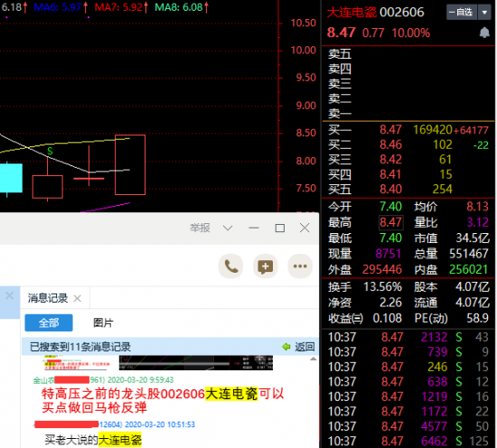Image resolution: width=497 pixels, height=448 pixels.
Task: Click the price alert bell icon
Action: click(484, 33)
